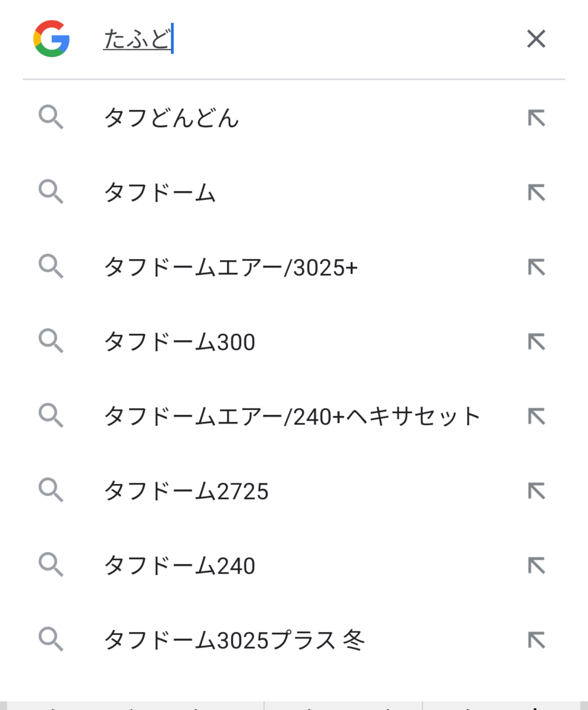This screenshot has height=710, width=588.
Task: Select the タフドーム300 suggestion
Action: 180,342
